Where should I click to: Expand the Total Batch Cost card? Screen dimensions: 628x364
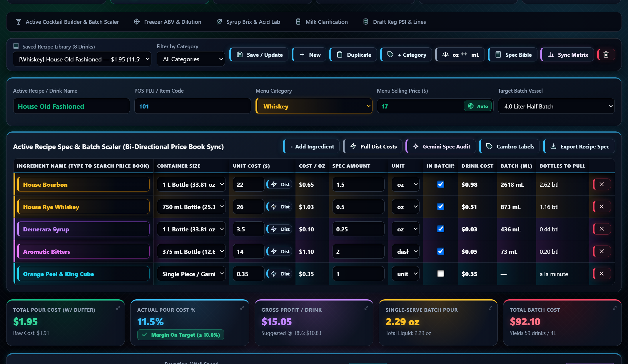tap(614, 308)
